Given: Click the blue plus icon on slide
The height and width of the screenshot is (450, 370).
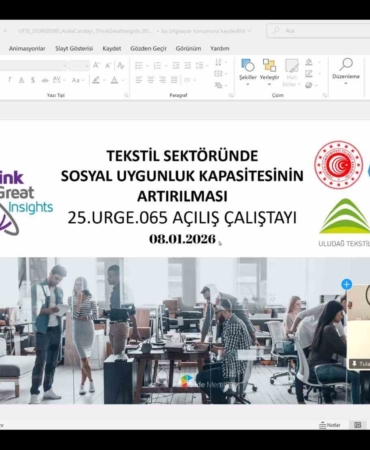Looking at the screenshot, I should [x=347, y=284].
